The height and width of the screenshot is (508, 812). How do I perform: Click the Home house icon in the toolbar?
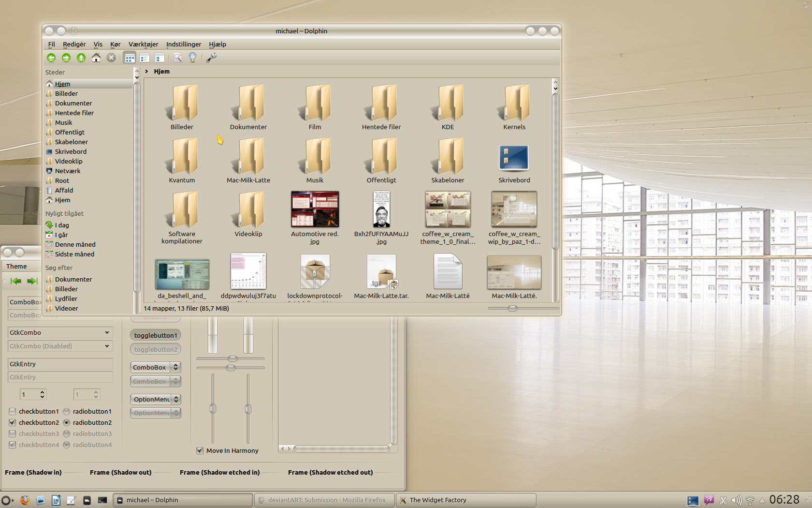click(x=96, y=58)
